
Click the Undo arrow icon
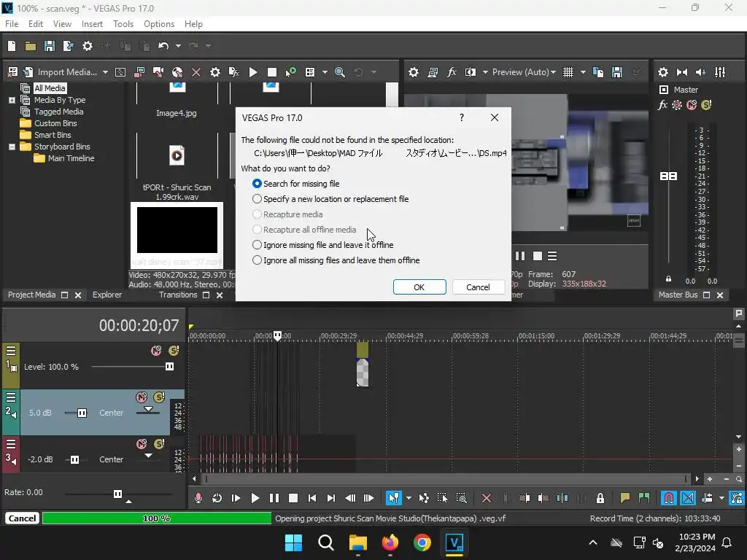click(x=163, y=46)
